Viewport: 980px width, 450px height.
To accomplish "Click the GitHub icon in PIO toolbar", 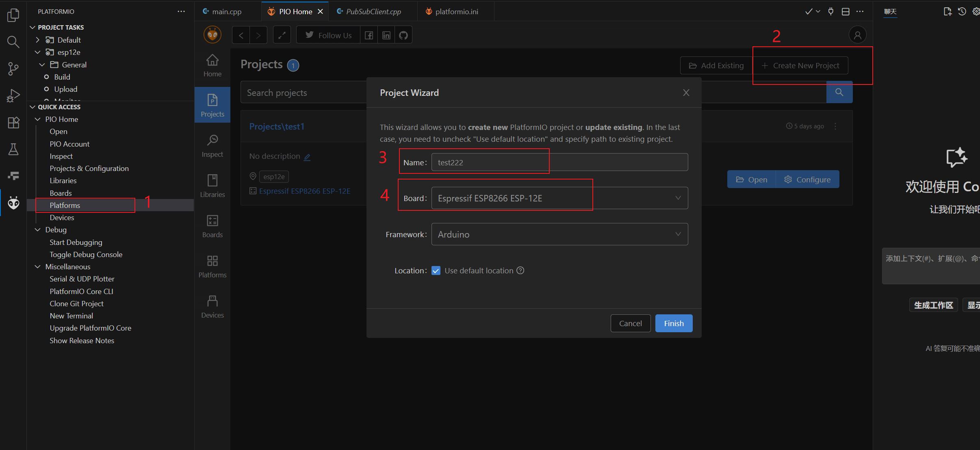I will click(x=403, y=35).
